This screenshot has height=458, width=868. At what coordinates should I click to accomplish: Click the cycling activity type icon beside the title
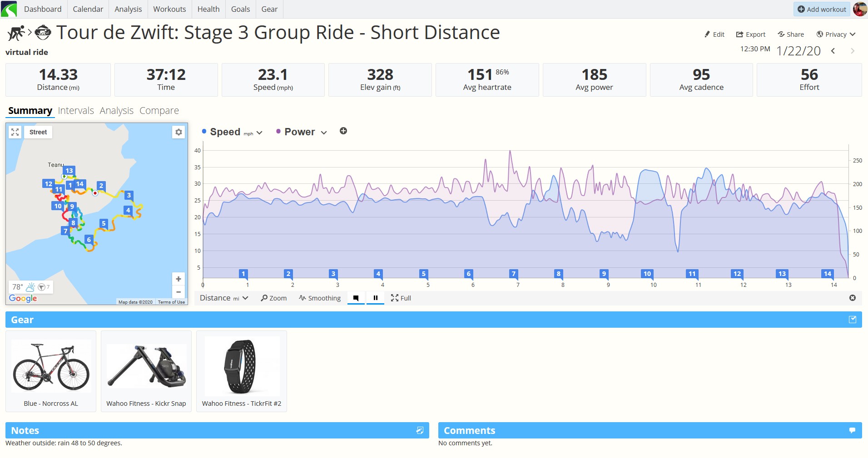(x=16, y=33)
